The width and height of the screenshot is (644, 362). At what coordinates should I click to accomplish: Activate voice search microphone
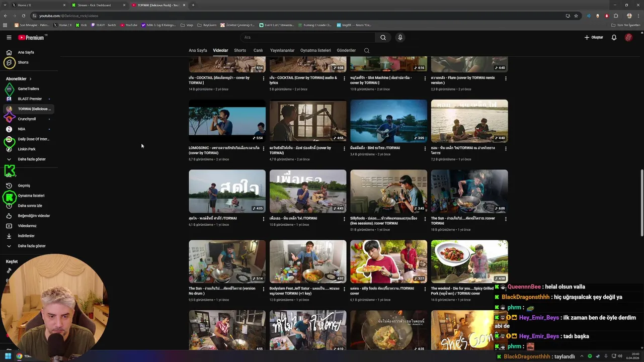[x=400, y=37]
